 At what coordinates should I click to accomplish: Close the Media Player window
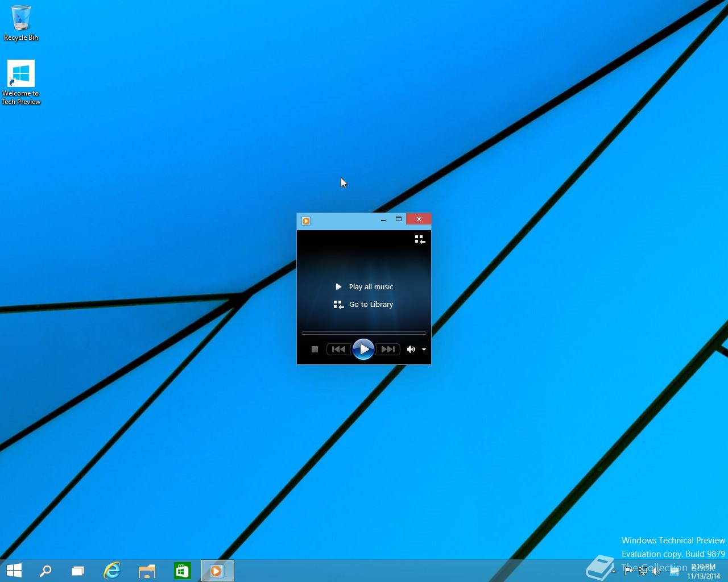419,219
